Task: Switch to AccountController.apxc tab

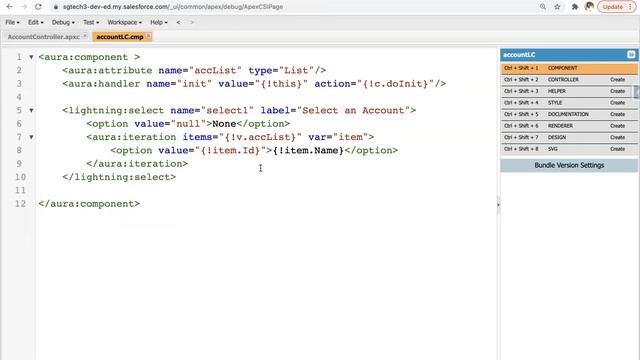Action: tap(43, 37)
